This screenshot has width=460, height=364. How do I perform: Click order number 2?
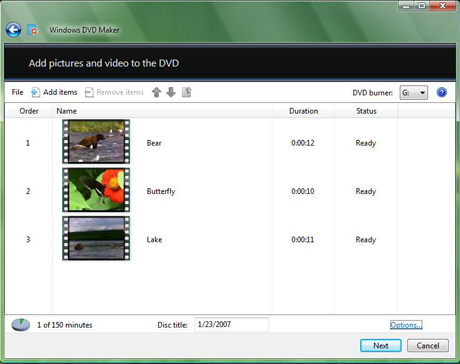coord(28,191)
